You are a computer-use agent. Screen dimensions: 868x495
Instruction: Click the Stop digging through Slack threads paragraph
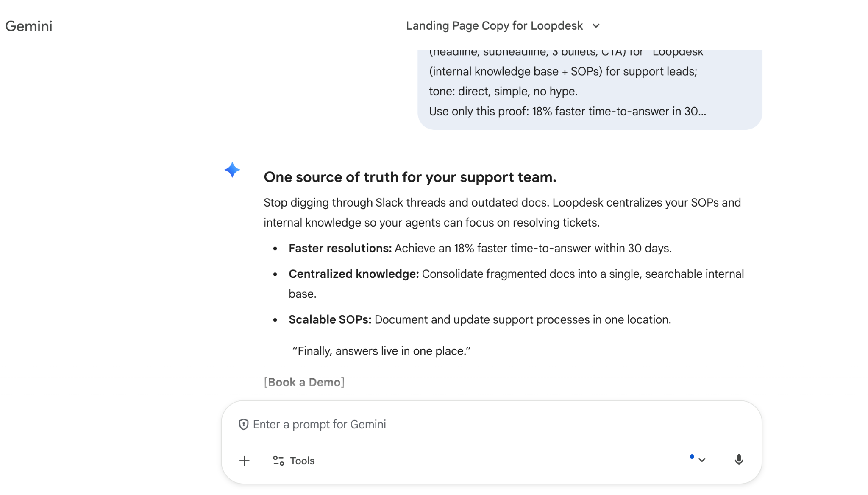(502, 213)
